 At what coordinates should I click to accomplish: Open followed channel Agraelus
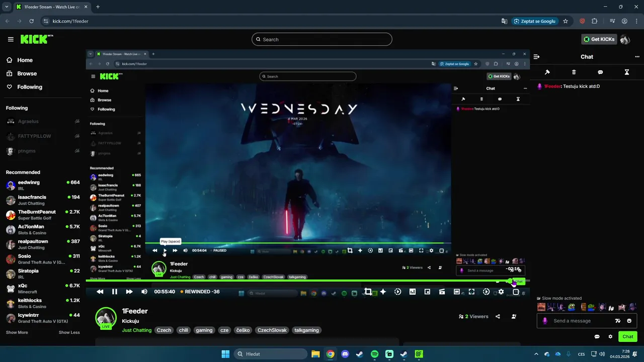tap(43, 121)
